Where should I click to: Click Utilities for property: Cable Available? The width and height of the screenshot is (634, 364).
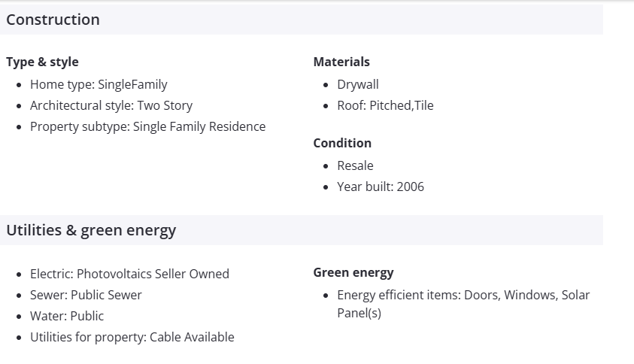coord(132,337)
